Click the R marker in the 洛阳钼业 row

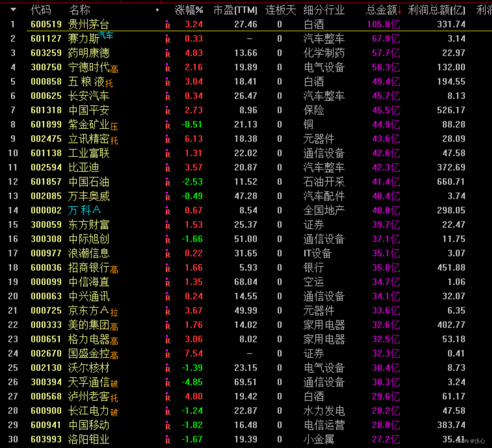[168, 440]
